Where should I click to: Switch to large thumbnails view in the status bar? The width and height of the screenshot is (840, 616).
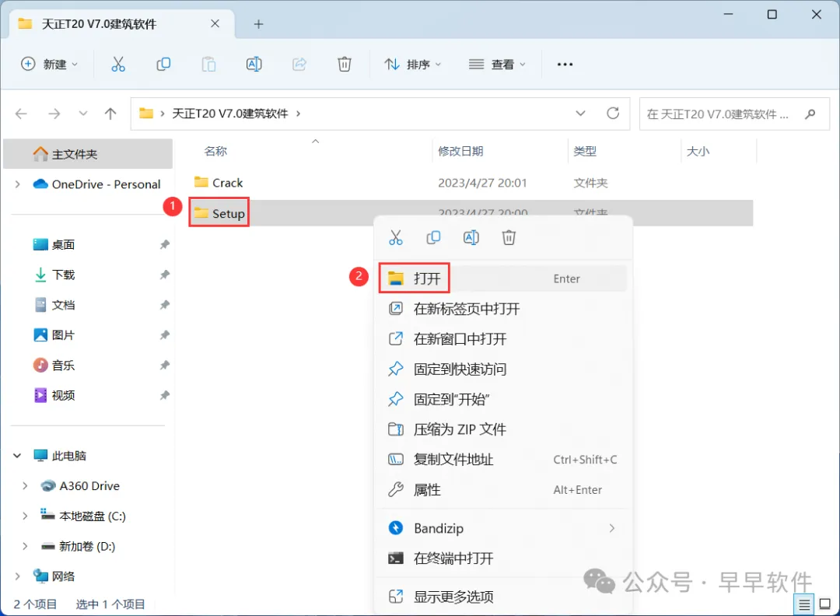[x=825, y=604]
